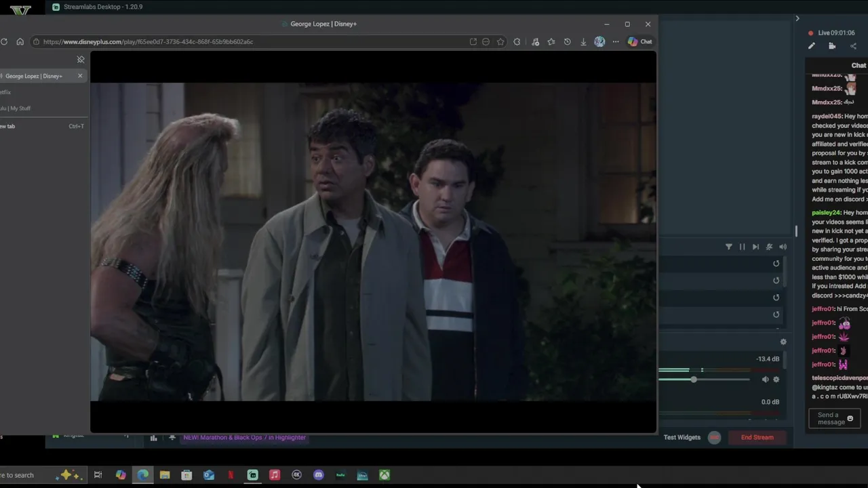
Task: Open browser extensions puzzle icon
Action: 517,41
